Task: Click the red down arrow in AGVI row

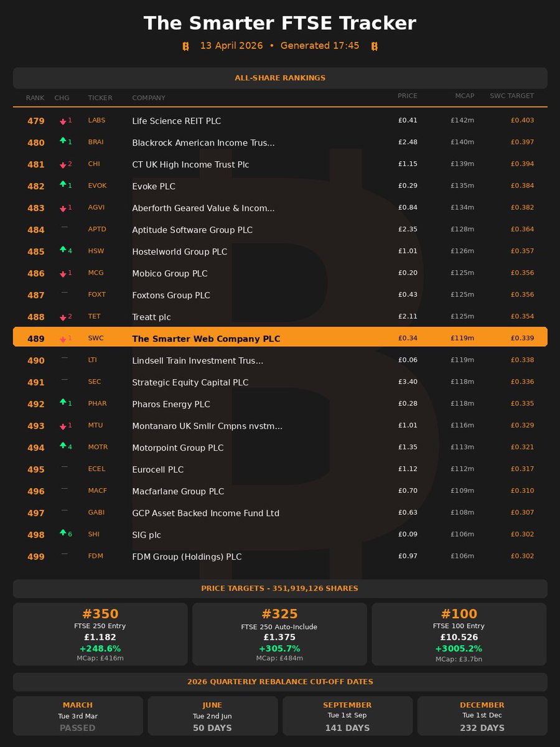Action: 63,209
